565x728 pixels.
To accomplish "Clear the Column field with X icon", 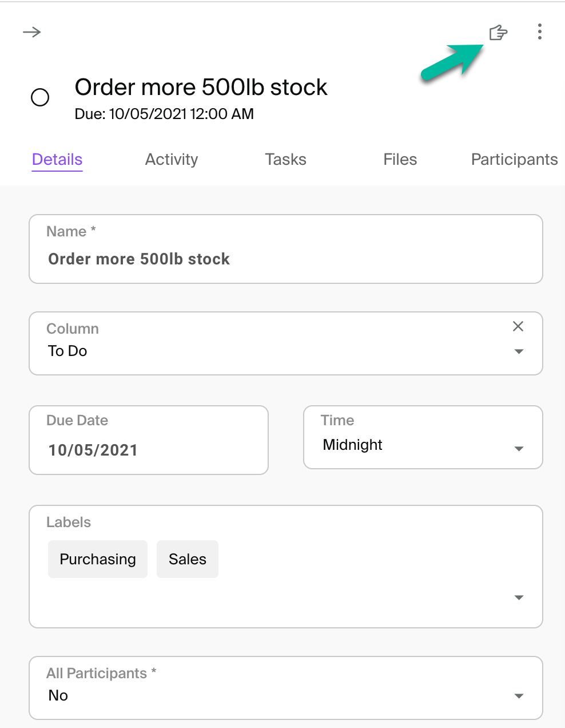I will point(518,326).
